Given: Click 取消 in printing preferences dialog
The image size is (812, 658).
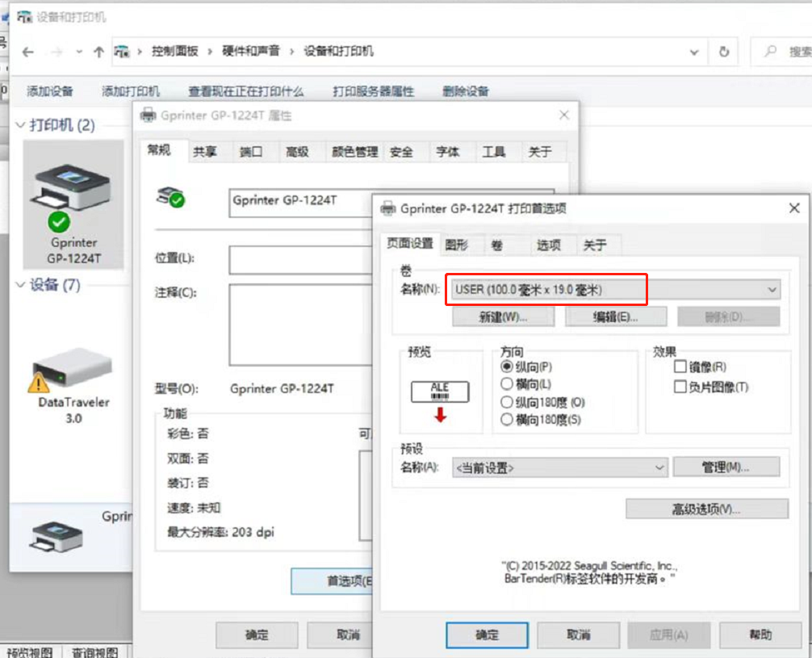Looking at the screenshot, I should (579, 635).
